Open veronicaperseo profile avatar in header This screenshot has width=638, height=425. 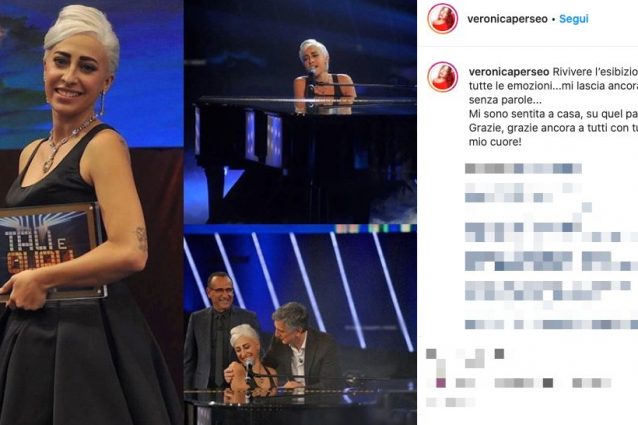coord(443,18)
